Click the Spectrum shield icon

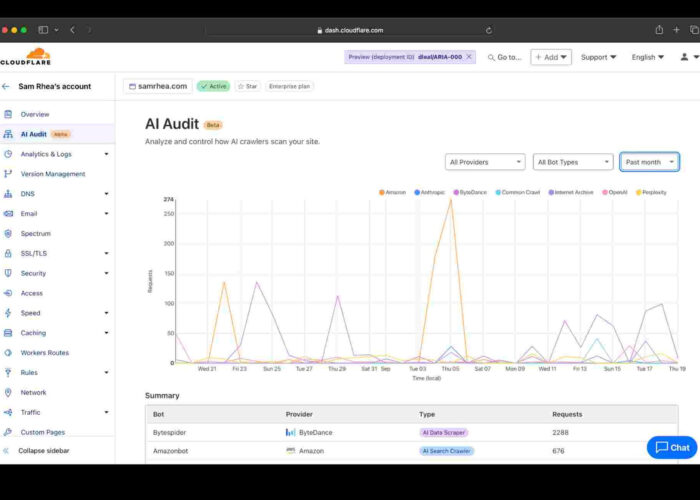click(8, 233)
